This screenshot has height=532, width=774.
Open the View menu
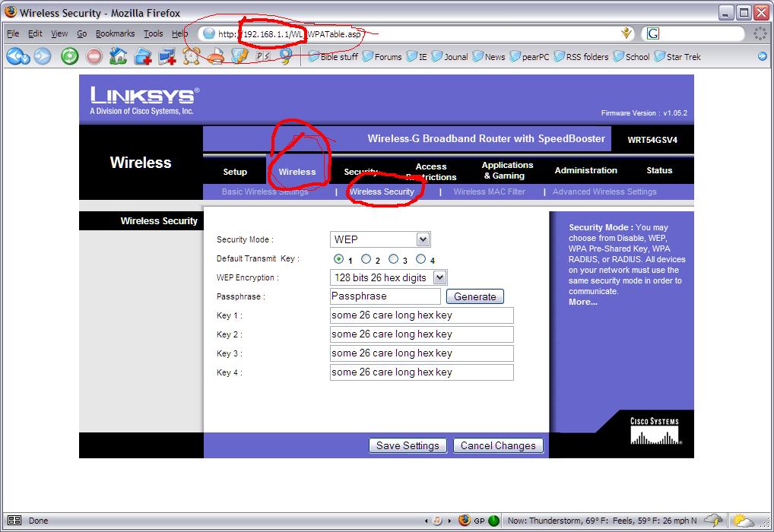coord(59,33)
